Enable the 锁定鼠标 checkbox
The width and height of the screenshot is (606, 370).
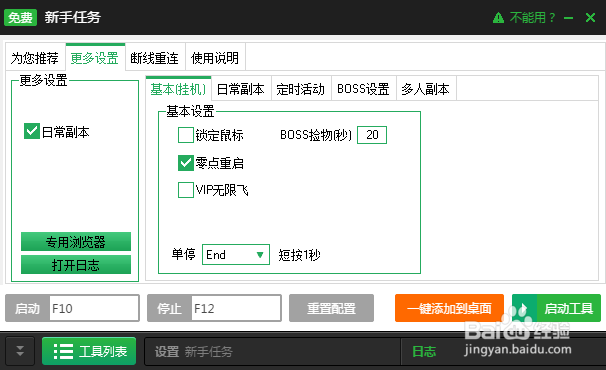click(x=186, y=135)
